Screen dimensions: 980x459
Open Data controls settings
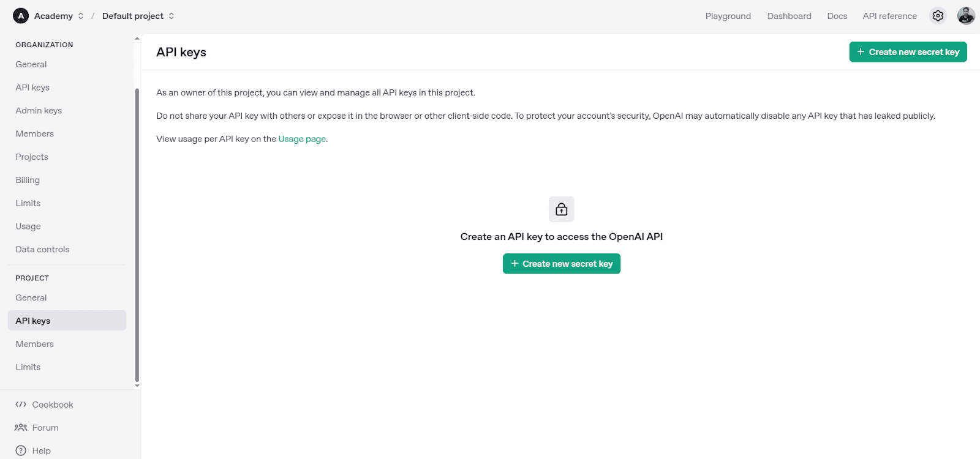click(42, 249)
